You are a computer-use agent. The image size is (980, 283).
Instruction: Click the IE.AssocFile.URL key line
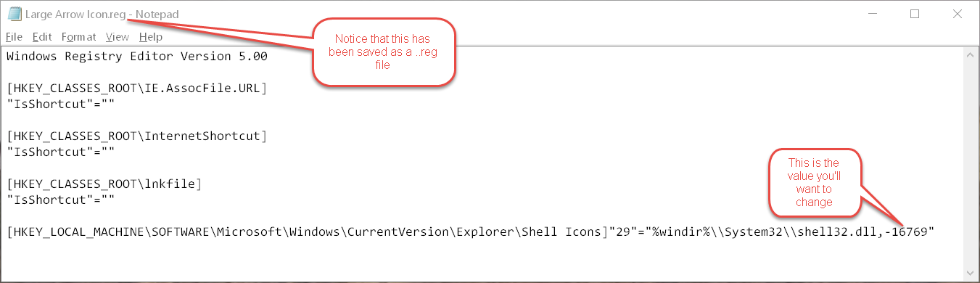(x=137, y=88)
